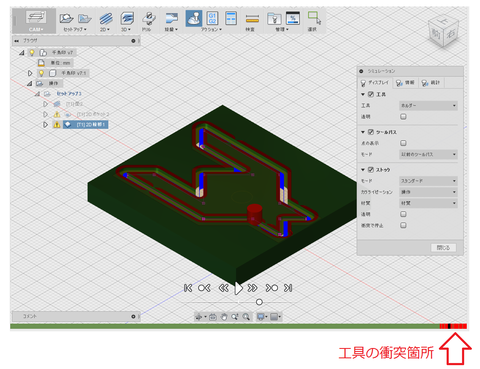Switch to the 情報 tab
The width and height of the screenshot is (480, 369).
point(405,83)
